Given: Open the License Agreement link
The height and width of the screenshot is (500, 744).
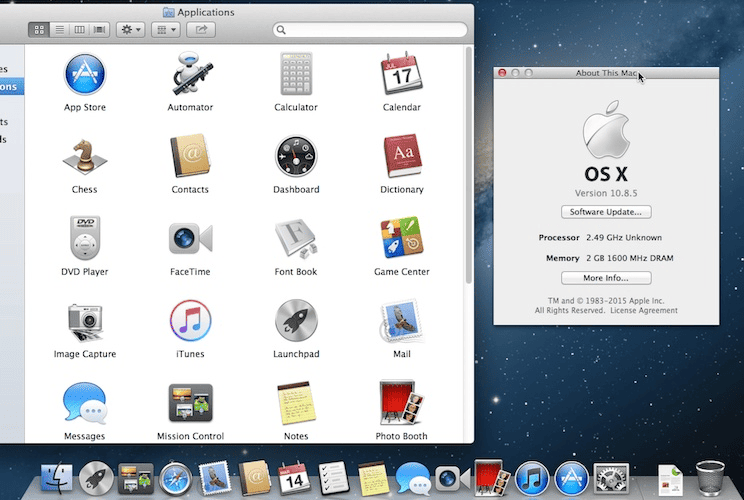Looking at the screenshot, I should tap(646, 311).
